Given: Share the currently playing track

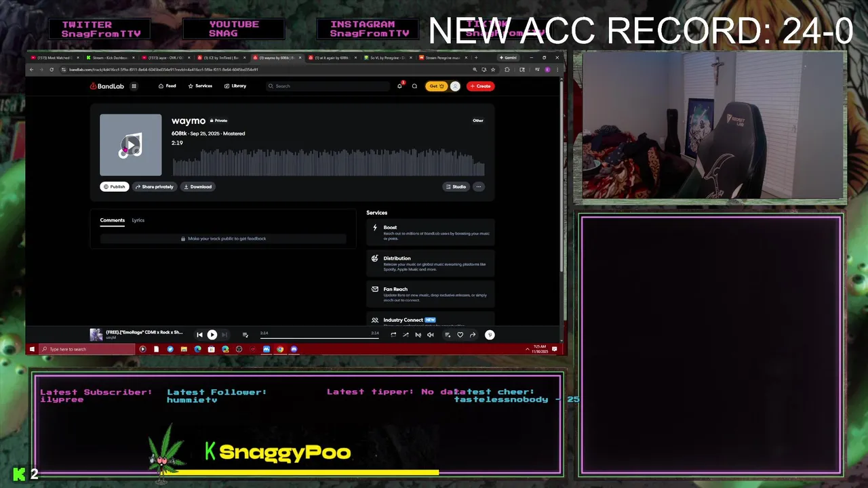Looking at the screenshot, I should (473, 335).
